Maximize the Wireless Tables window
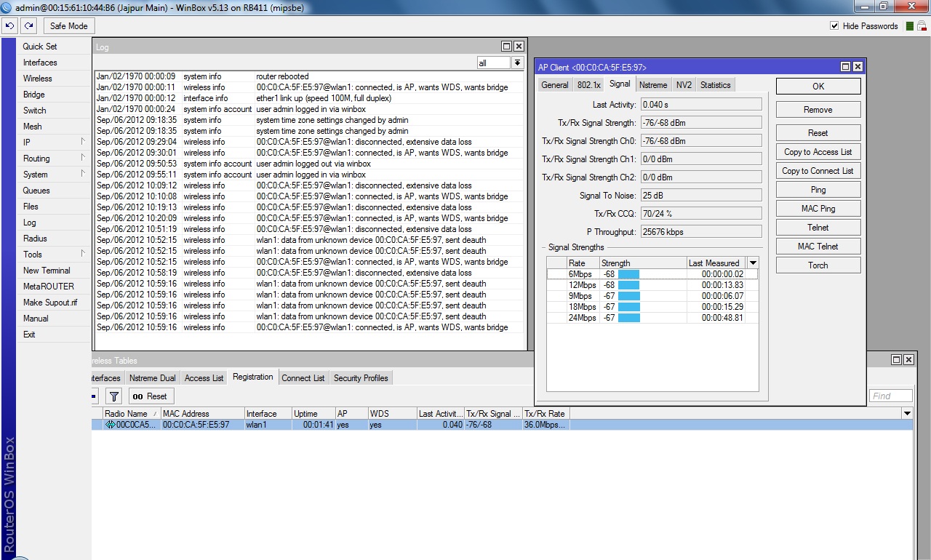 tap(896, 359)
